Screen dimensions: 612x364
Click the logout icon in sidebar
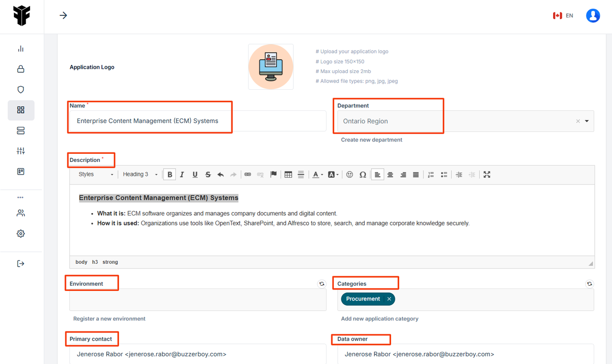(x=21, y=264)
